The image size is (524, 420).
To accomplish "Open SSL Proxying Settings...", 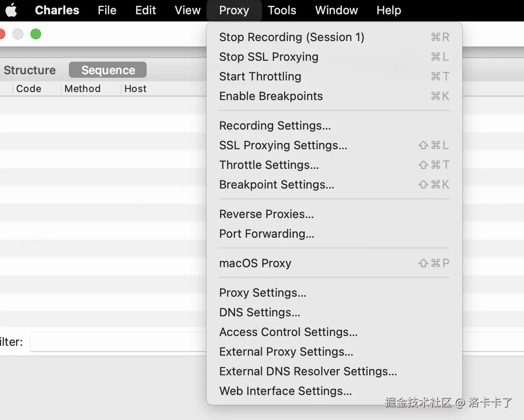I will 334,145.
